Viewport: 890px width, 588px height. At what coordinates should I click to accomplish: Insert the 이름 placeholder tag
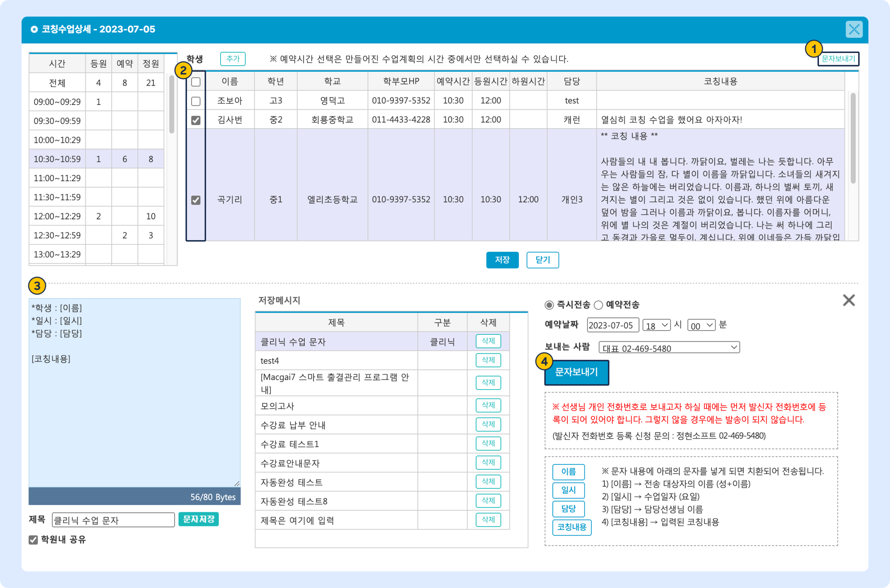[x=568, y=472]
